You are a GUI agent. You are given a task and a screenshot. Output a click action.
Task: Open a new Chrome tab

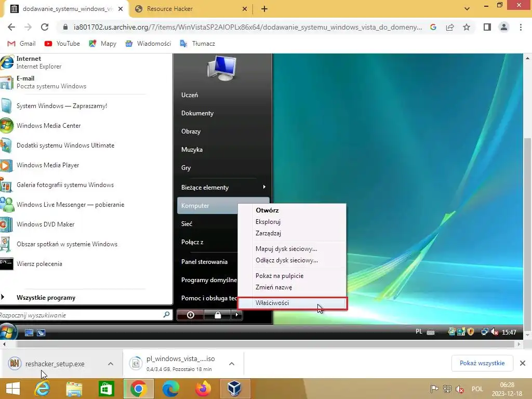(x=264, y=9)
